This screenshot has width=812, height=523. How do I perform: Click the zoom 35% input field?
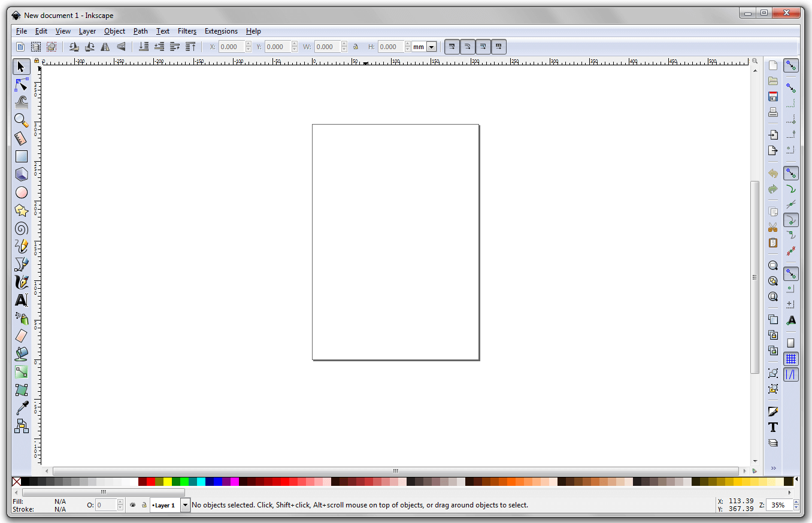(x=779, y=505)
